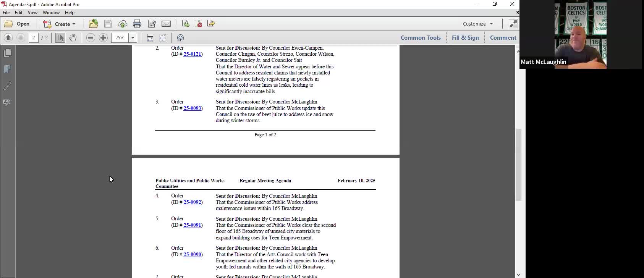Show the Page Thumbnails side panel
This screenshot has width=644, height=278.
click(x=7, y=53)
